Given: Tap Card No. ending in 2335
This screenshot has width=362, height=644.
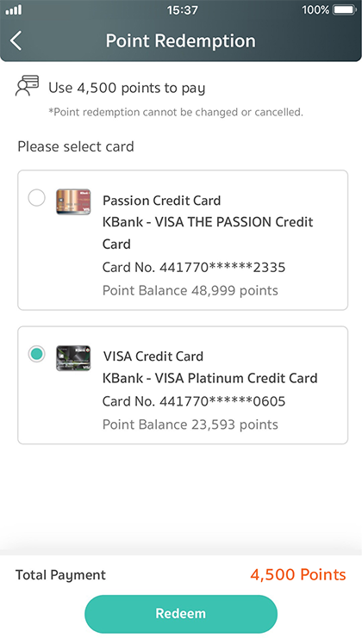Looking at the screenshot, I should tap(194, 268).
